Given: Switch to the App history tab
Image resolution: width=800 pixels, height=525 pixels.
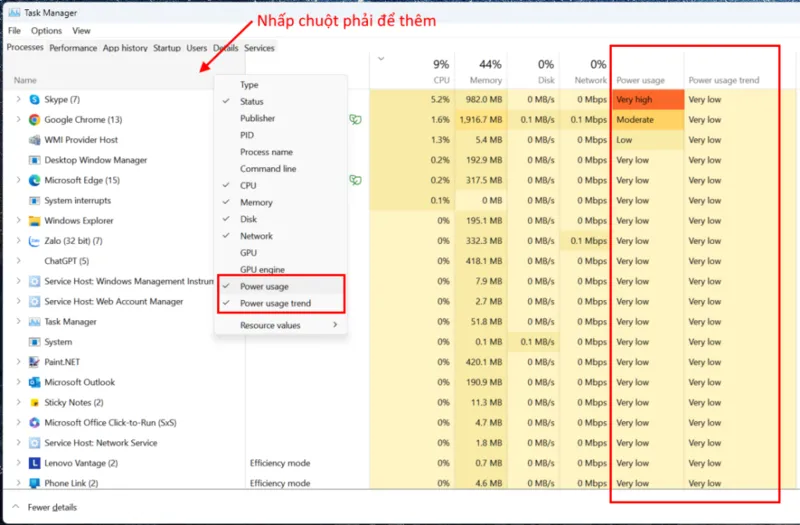Looking at the screenshot, I should tap(125, 48).
